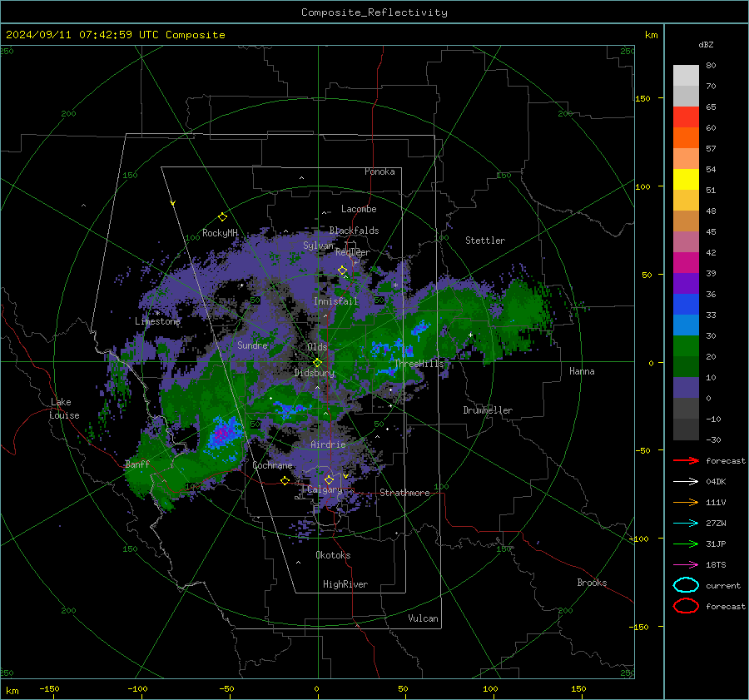This screenshot has height=700, width=749.
Task: Click the 18TS legend label
Action: click(x=716, y=565)
